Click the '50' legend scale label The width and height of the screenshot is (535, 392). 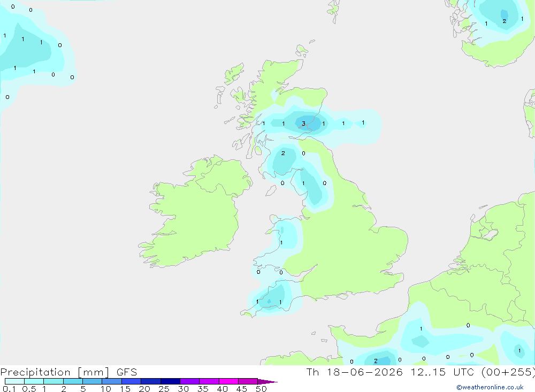[261, 389]
